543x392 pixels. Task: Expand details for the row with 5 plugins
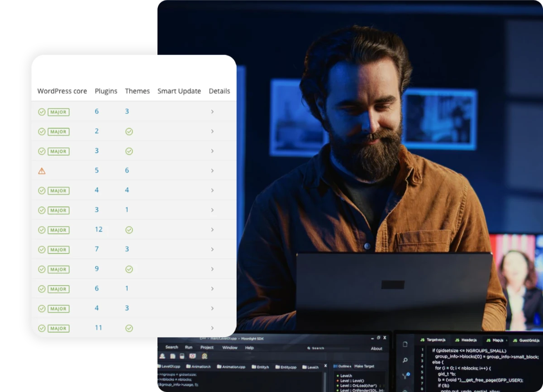[x=212, y=171]
